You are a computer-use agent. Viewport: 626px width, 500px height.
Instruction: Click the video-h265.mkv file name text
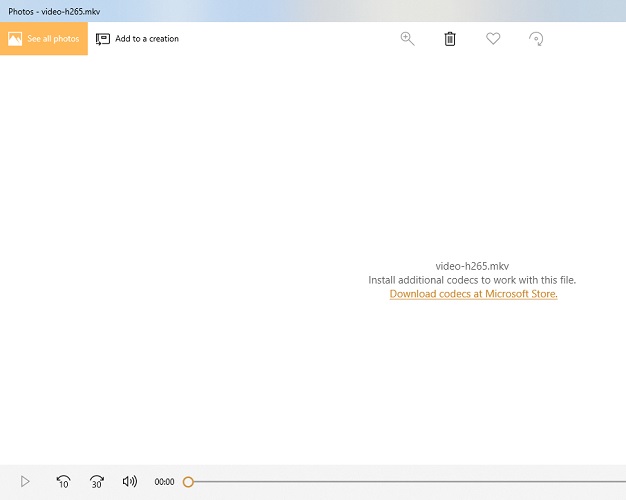click(x=472, y=266)
